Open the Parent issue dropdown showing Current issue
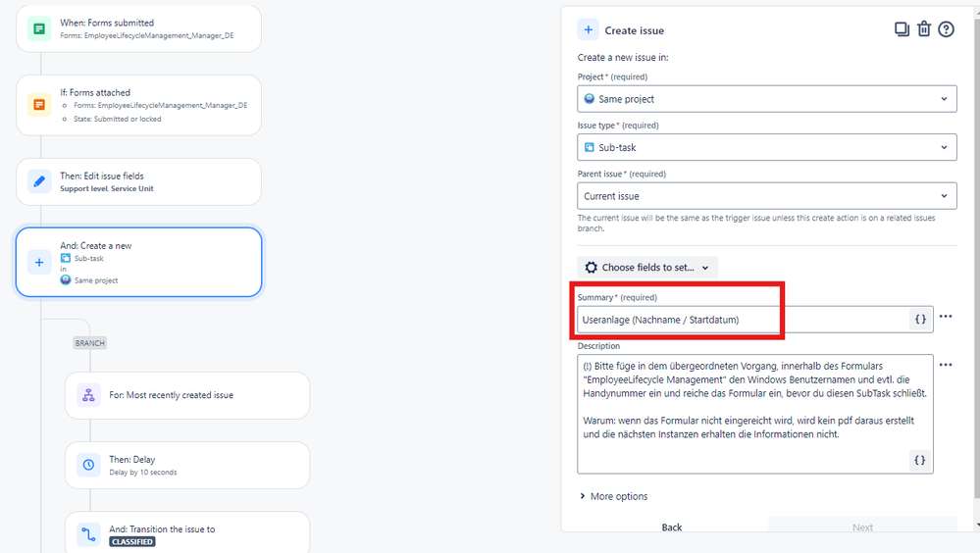This screenshot has width=980, height=553. [x=767, y=195]
